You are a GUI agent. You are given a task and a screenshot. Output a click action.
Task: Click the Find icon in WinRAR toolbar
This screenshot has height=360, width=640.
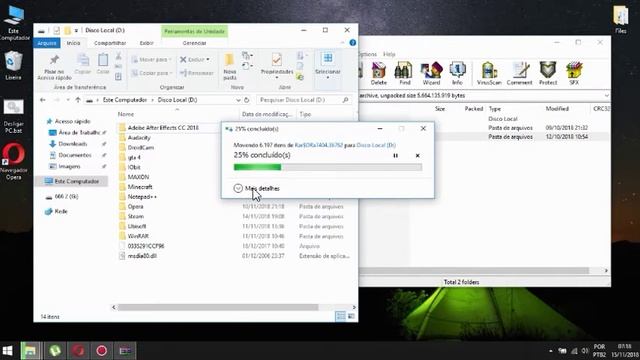coord(404,73)
